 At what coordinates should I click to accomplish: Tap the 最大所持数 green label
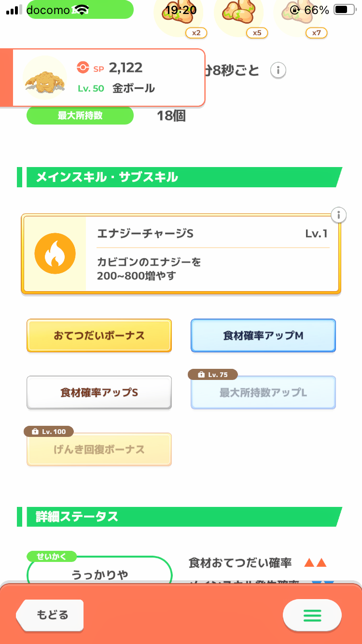(x=80, y=116)
